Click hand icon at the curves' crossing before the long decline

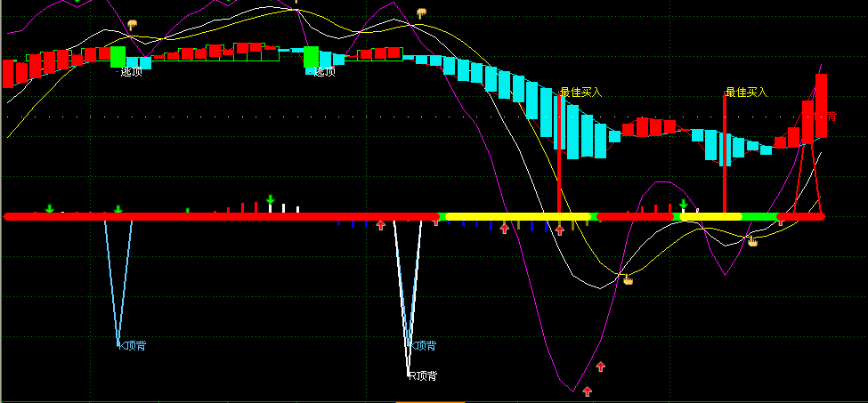tap(422, 14)
